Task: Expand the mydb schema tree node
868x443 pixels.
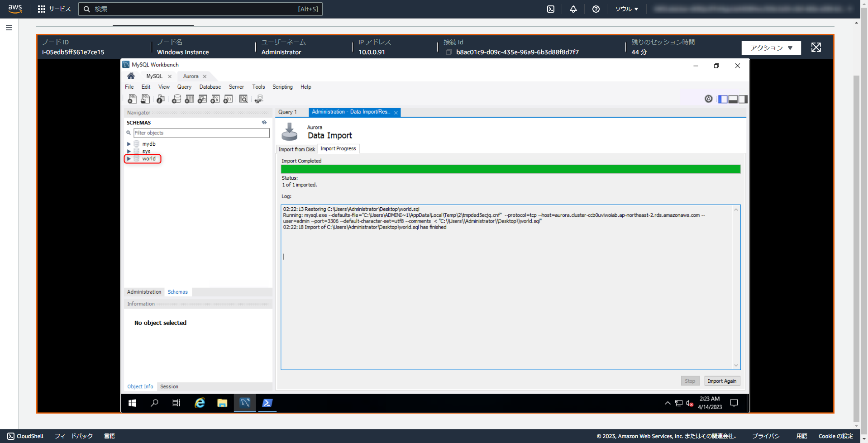Action: click(129, 143)
